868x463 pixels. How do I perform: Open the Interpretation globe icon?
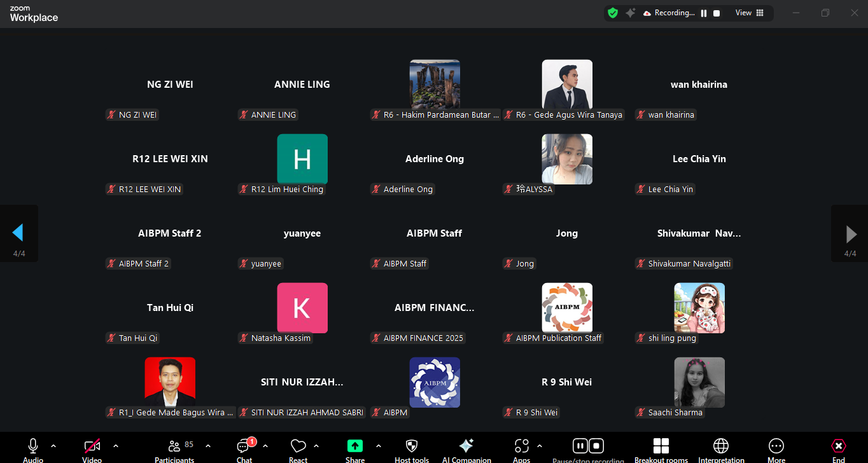[x=721, y=448]
